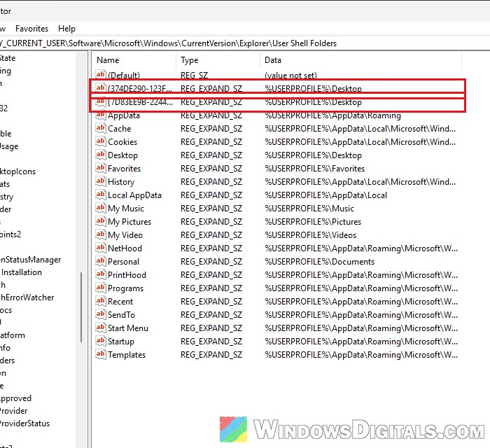Click the Desktop value string icon
The height and width of the screenshot is (448, 490).
click(100, 154)
